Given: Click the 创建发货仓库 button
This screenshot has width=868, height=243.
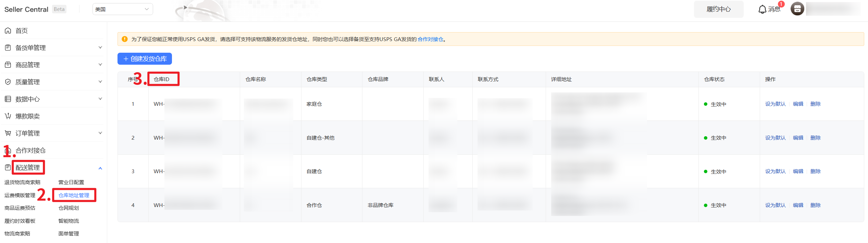Looking at the screenshot, I should 145,59.
